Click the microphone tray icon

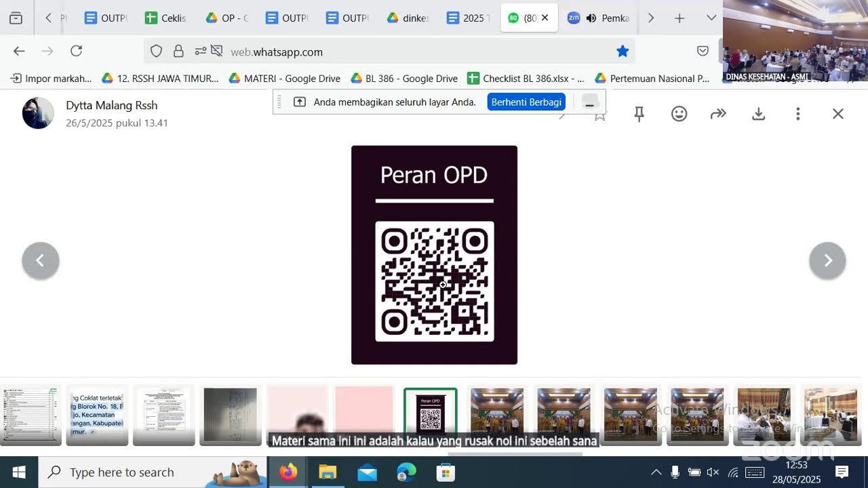click(x=675, y=472)
